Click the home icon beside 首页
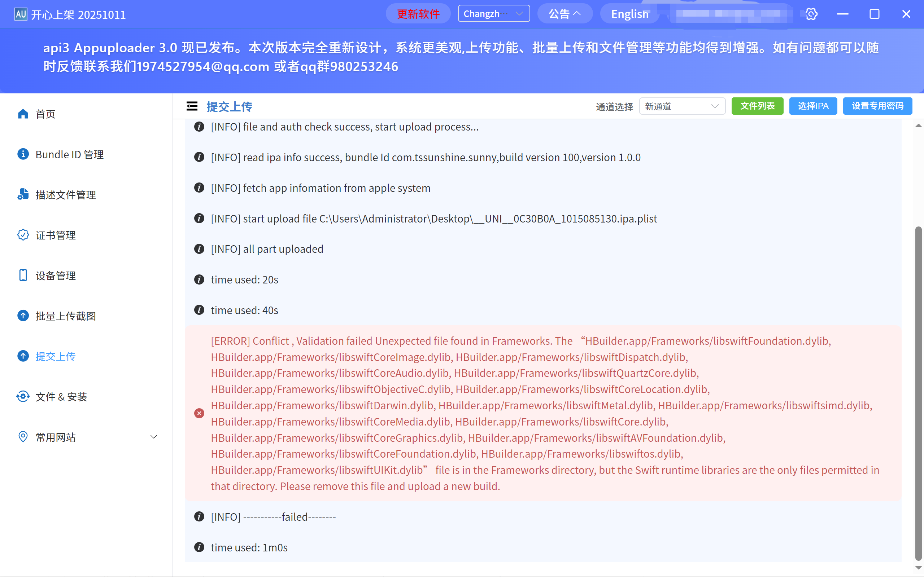924x577 pixels. coord(23,114)
